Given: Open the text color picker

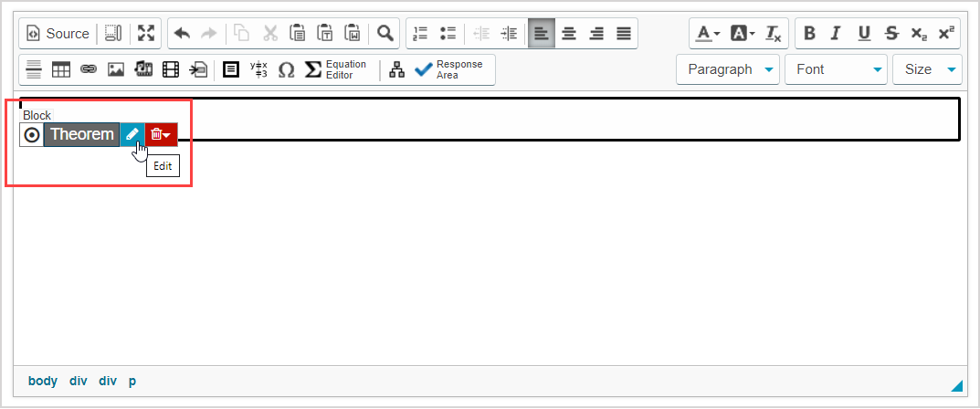Looking at the screenshot, I should (707, 34).
